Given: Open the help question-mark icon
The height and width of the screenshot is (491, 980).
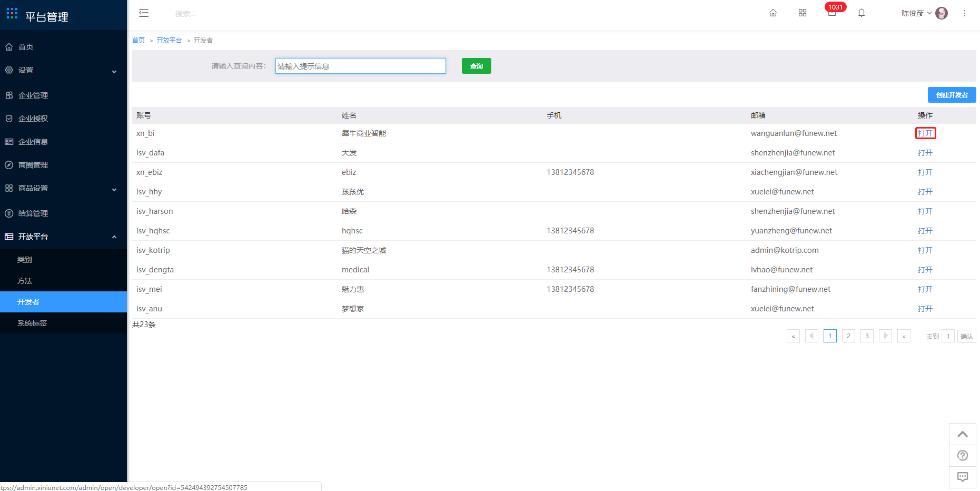Looking at the screenshot, I should coord(963,456).
